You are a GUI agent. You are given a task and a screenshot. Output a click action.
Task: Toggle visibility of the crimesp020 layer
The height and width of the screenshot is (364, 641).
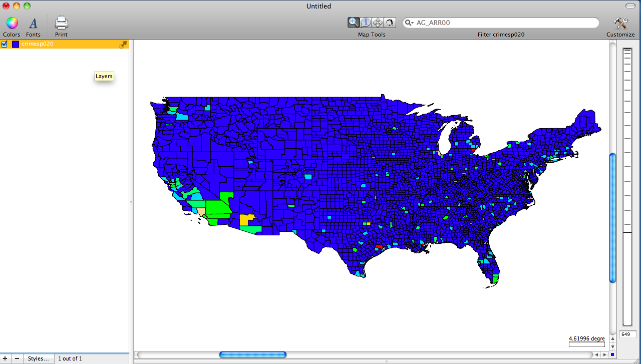click(4, 44)
